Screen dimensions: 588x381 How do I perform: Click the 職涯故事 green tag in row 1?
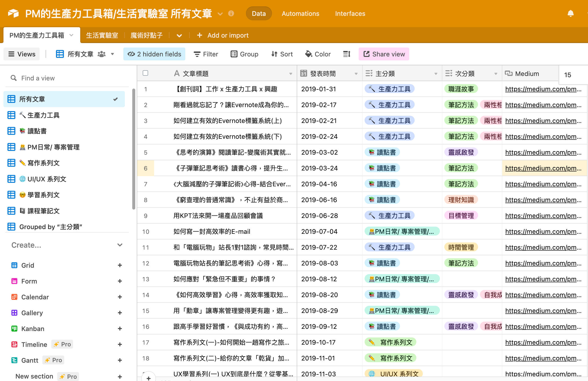pyautogui.click(x=461, y=89)
